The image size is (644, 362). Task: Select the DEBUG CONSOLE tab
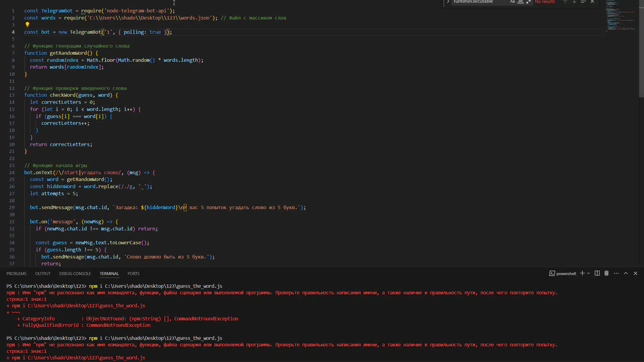point(75,274)
